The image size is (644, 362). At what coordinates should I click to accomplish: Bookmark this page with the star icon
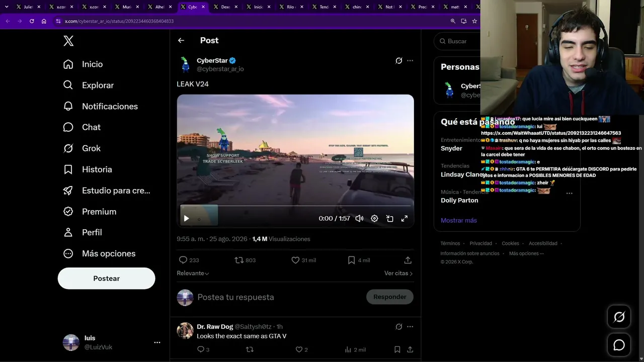pos(474,21)
